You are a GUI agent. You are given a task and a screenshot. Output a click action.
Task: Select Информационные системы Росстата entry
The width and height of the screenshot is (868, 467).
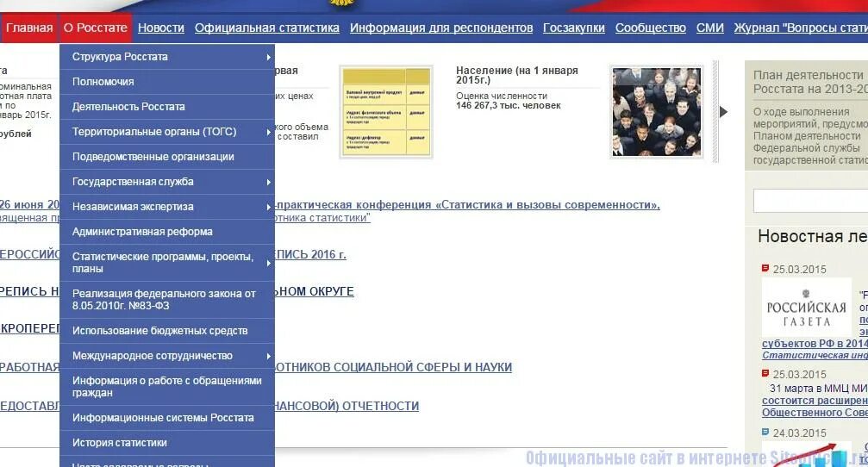pos(167,418)
